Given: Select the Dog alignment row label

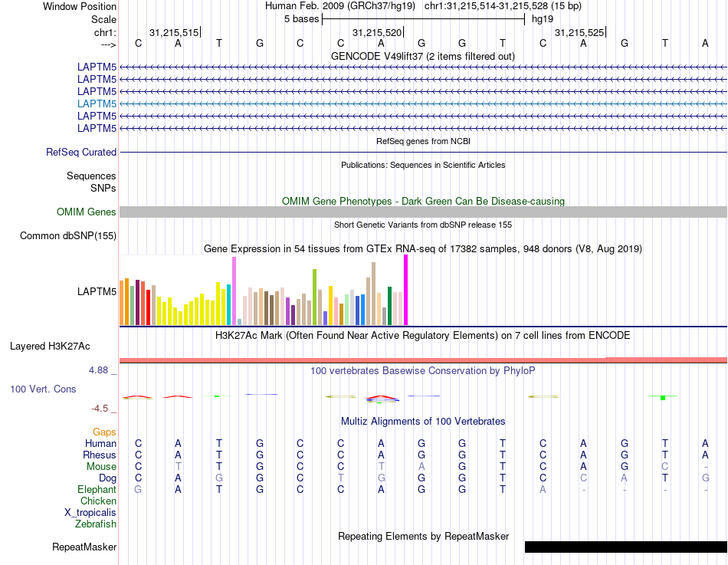Looking at the screenshot, I should (x=107, y=478).
